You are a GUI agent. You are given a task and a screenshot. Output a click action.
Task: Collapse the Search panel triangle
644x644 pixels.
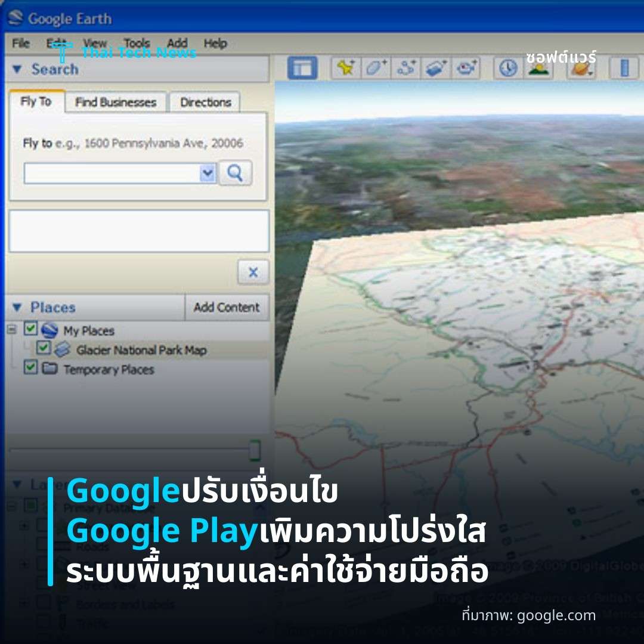click(x=17, y=69)
